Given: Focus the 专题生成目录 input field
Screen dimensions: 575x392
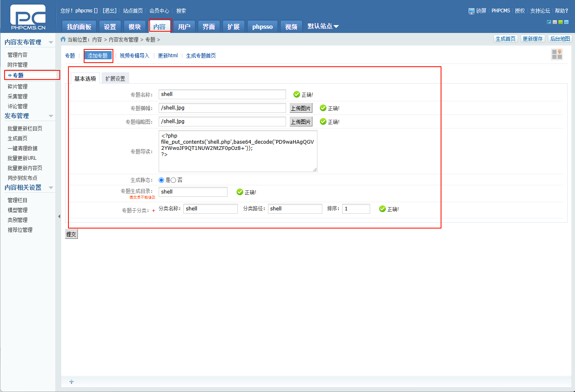Looking at the screenshot, I should (x=193, y=192).
